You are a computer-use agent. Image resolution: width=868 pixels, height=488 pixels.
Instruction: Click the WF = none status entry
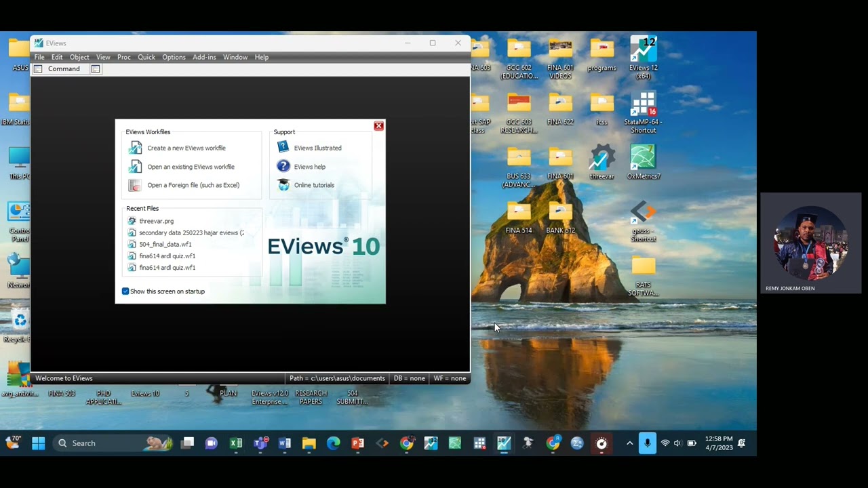450,378
